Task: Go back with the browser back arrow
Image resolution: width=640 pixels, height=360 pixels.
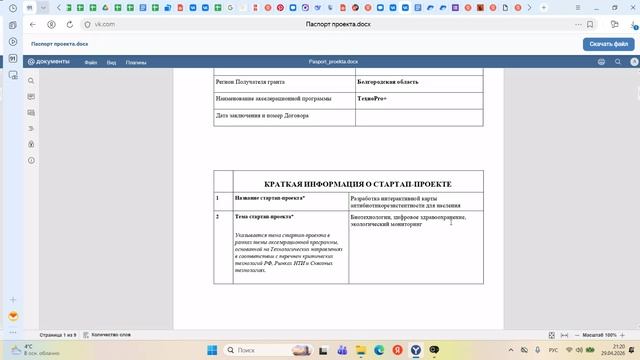Action: 33,24
